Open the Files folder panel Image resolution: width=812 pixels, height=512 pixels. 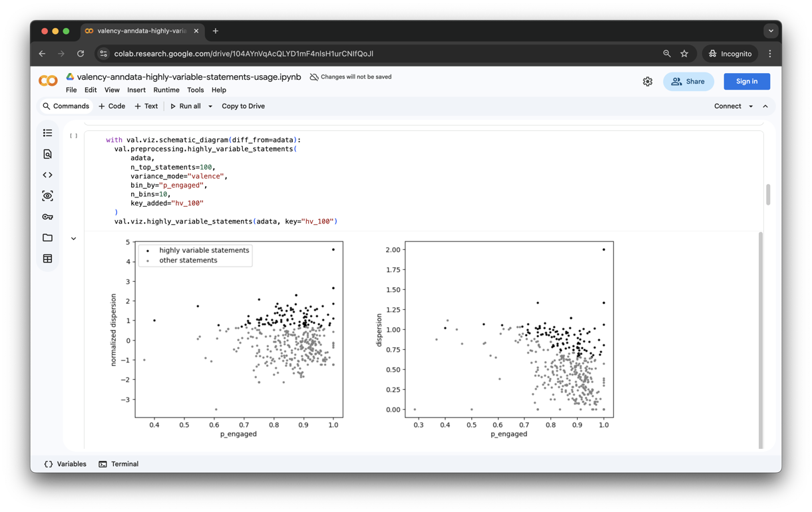point(47,237)
